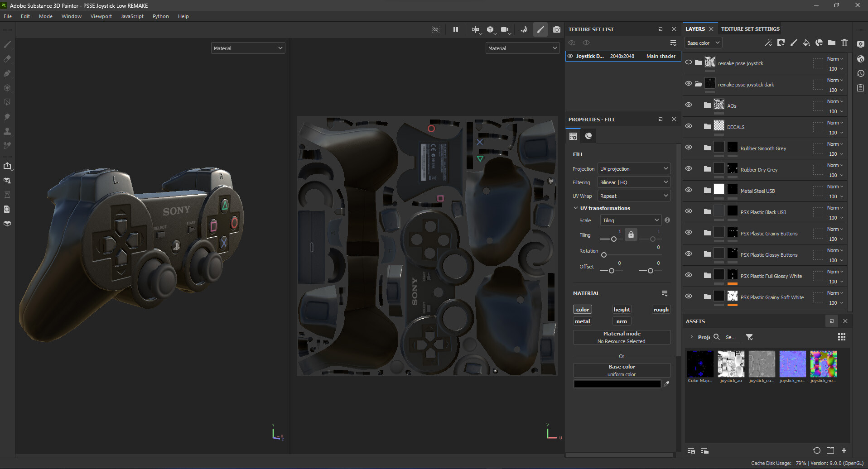
Task: Click the Add effect magic wand icon in Layers
Action: point(768,43)
